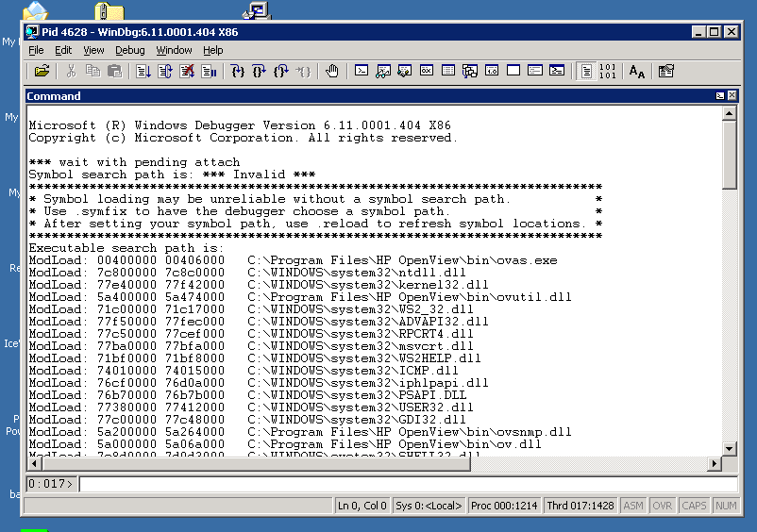The image size is (757, 532).
Task: Click the Break execution toolbar icon
Action: (209, 72)
